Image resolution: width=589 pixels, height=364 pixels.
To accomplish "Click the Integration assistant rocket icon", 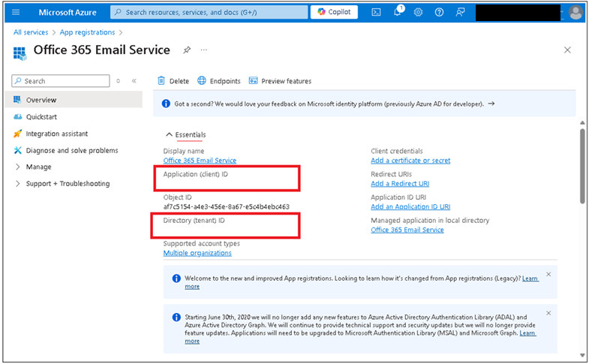I will click(x=18, y=134).
